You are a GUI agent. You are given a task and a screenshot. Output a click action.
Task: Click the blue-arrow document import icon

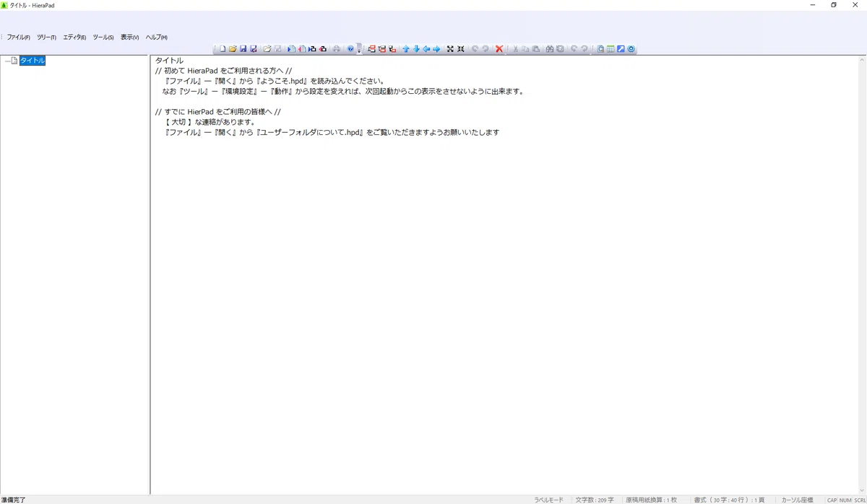click(291, 49)
